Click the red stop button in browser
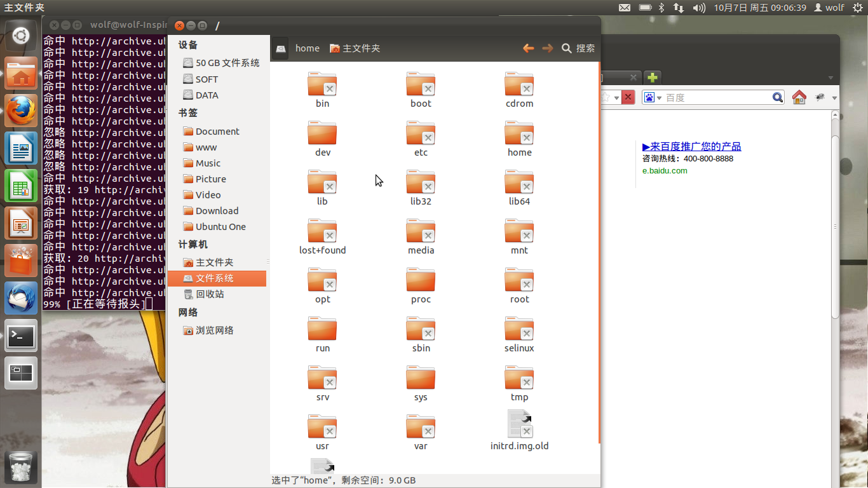 (x=628, y=97)
